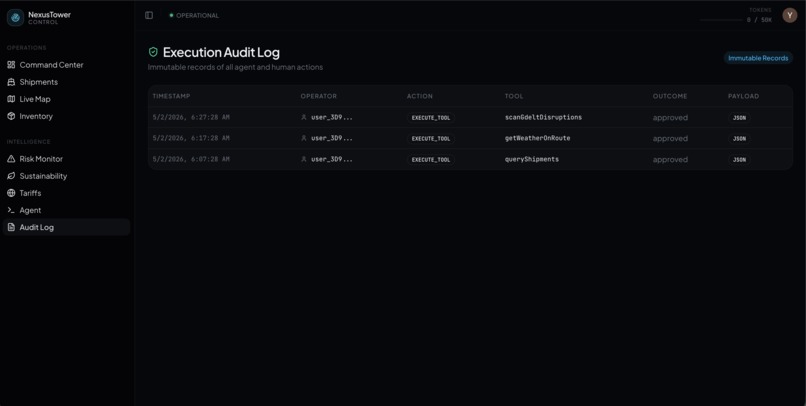Click the green shield icon beside Execution Audit Log
Screen dimensions: 806x406
tap(153, 52)
